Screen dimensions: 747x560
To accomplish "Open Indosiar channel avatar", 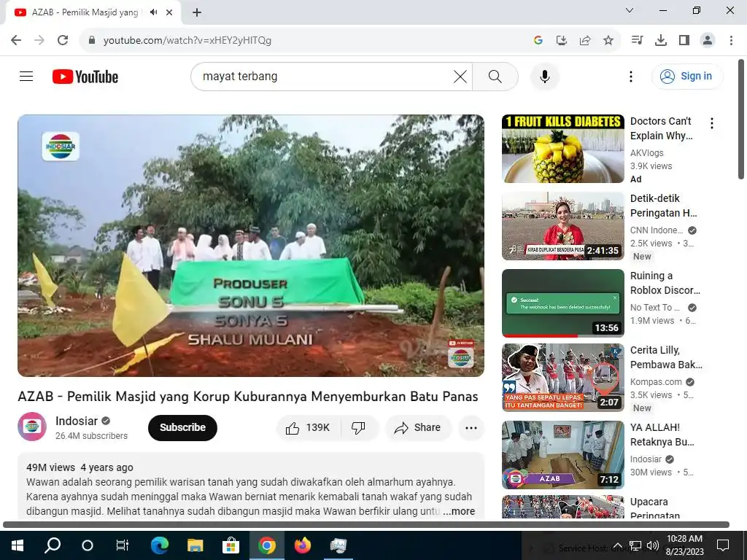I will pyautogui.click(x=32, y=427).
